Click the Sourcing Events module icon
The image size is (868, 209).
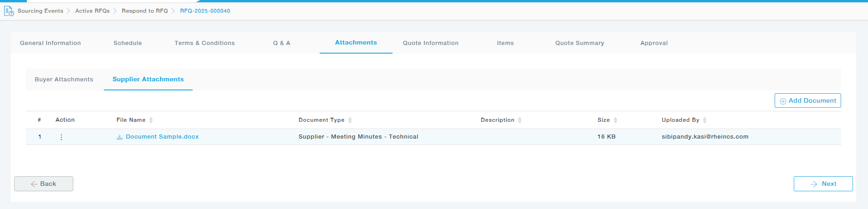(9, 11)
